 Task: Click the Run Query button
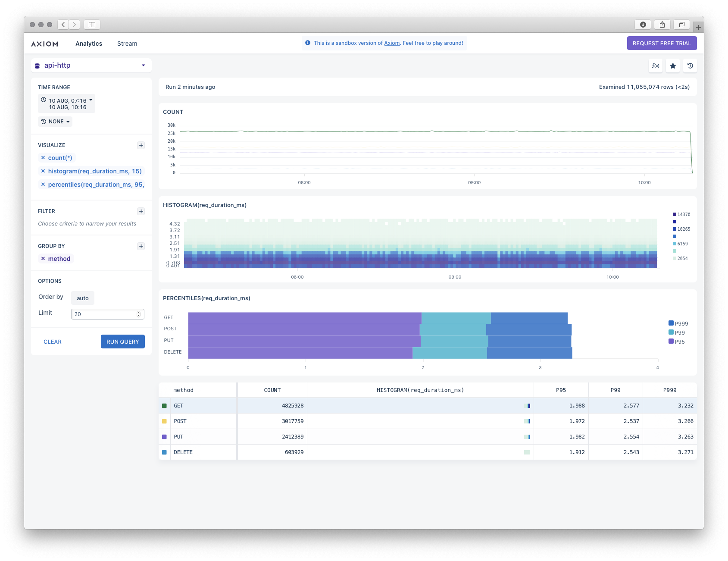pos(122,342)
